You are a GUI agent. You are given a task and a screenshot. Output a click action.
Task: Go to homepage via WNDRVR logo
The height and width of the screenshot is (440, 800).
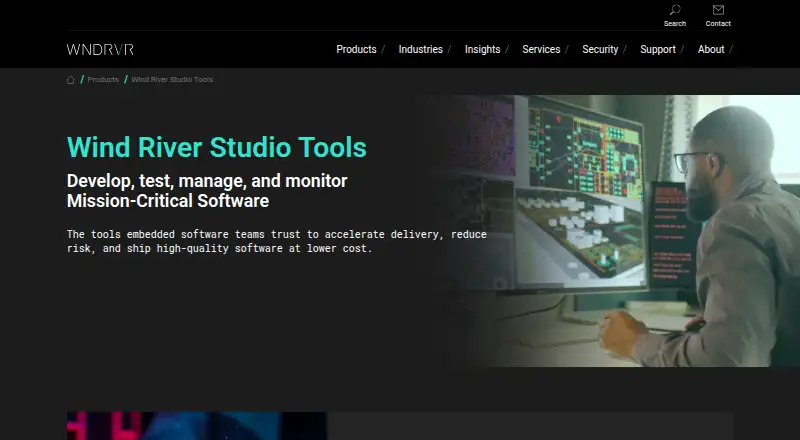click(100, 50)
